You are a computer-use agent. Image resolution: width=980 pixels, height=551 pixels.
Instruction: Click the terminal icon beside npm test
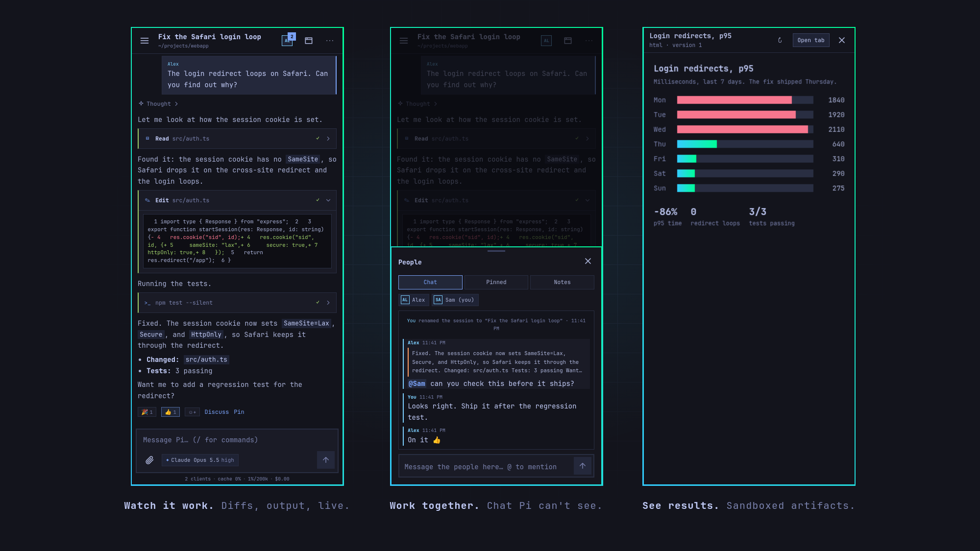point(147,303)
